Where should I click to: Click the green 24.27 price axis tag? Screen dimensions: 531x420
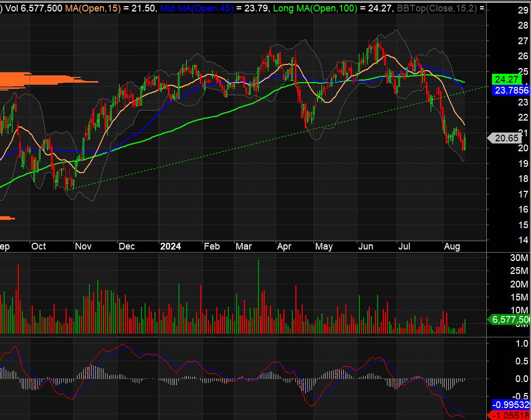click(506, 79)
